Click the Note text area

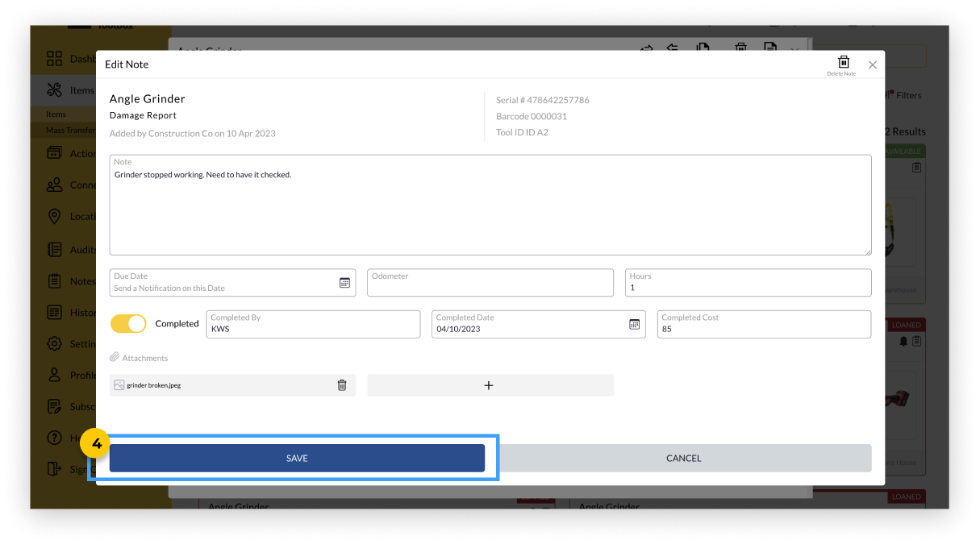pyautogui.click(x=490, y=205)
